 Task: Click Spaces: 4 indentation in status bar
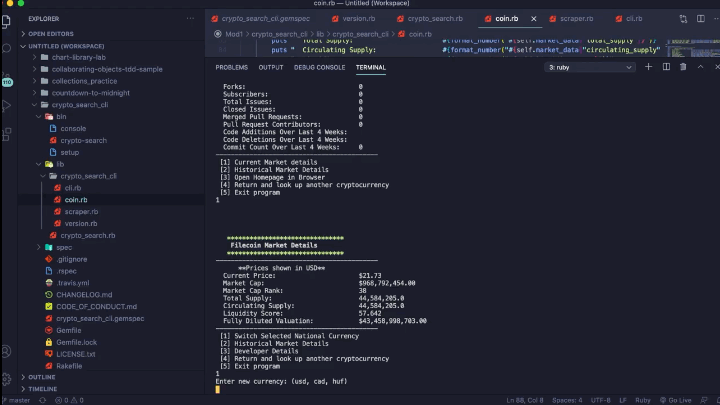click(x=567, y=400)
